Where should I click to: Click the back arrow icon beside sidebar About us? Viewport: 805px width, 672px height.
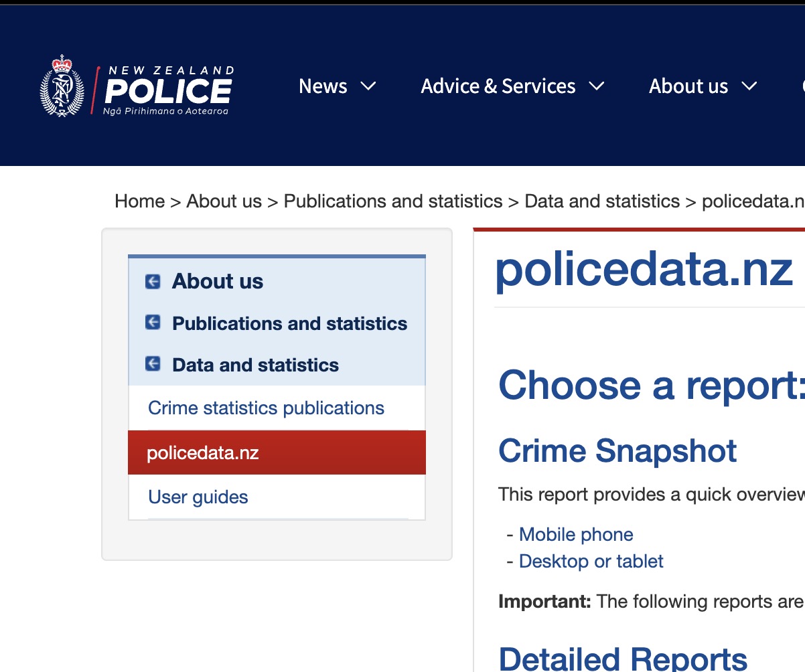153,282
